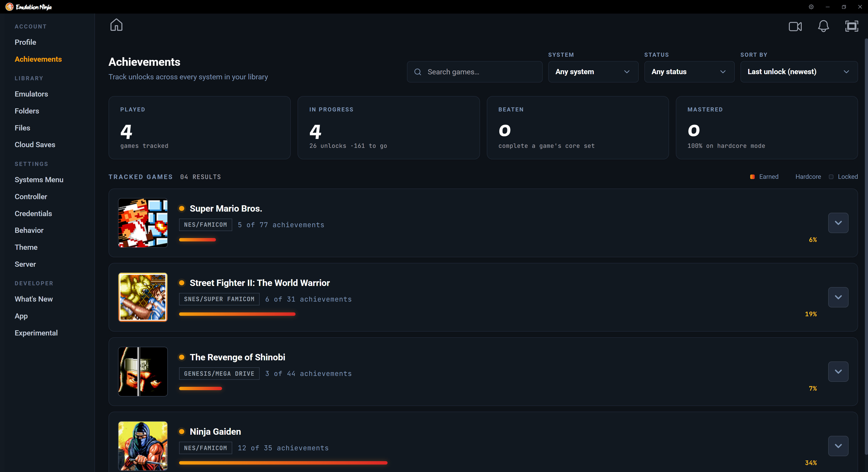Viewport: 868px width, 472px height.
Task: Click orange status dot beside Revenge of Shinobi
Action: point(182,357)
